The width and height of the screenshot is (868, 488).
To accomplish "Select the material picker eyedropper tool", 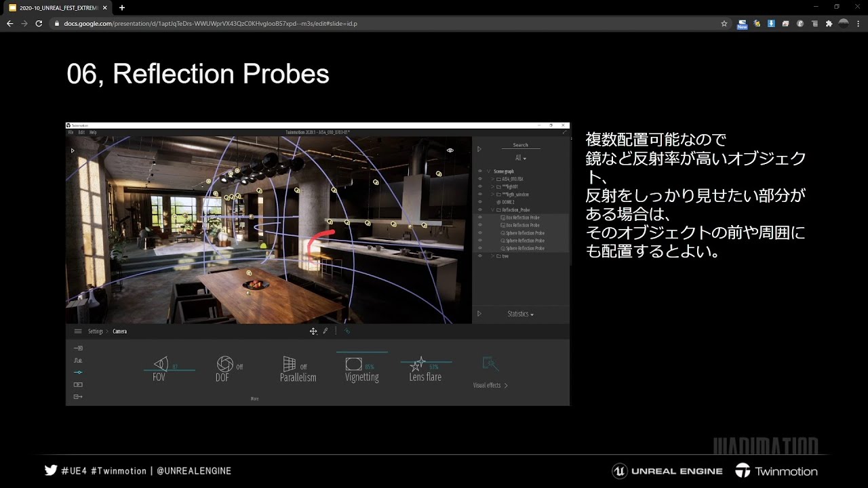I will coord(325,331).
